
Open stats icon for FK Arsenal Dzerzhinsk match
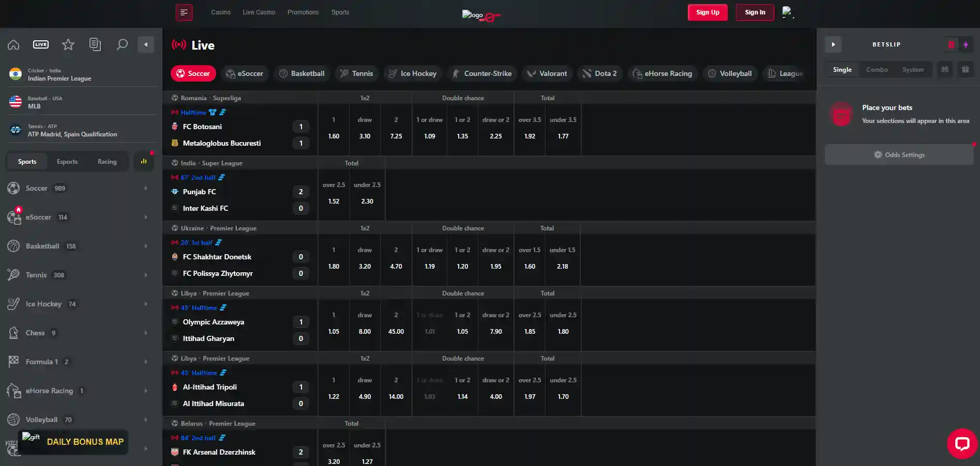tap(222, 438)
